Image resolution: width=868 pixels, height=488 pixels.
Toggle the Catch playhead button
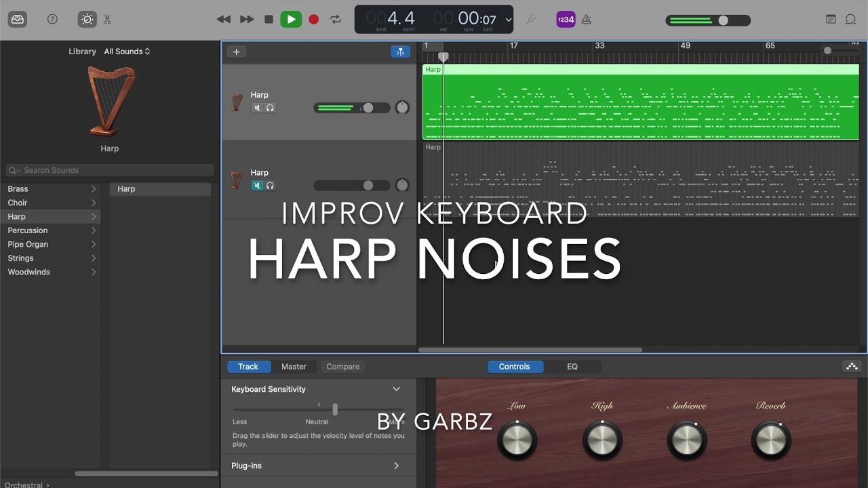pyautogui.click(x=400, y=52)
